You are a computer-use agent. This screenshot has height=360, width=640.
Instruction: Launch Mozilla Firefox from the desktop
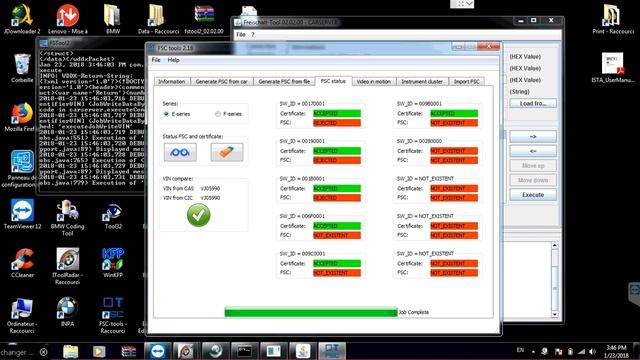click(20, 117)
